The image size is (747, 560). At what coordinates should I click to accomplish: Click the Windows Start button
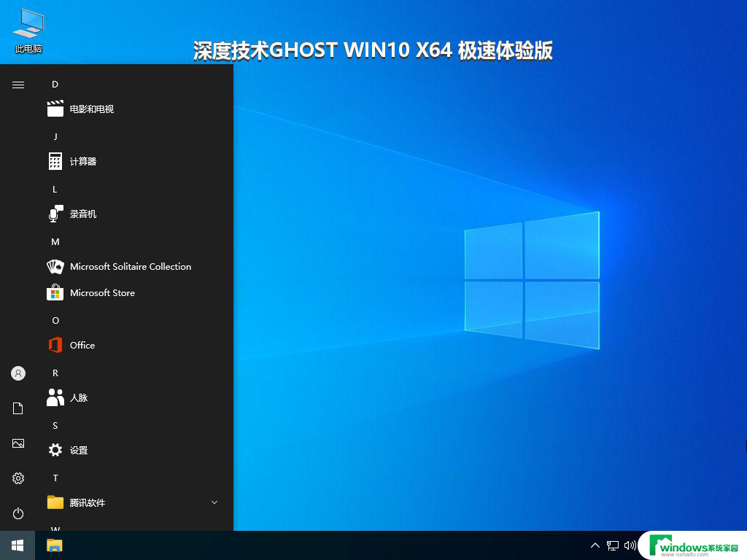tap(18, 545)
